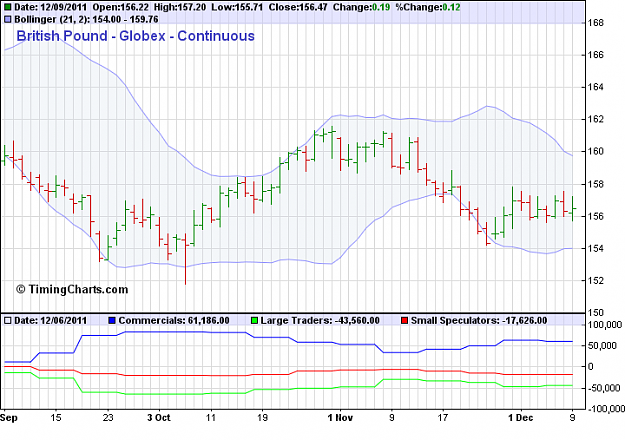This screenshot has width=625, height=440.
Task: Click the 'Close:156.47' value
Action: click(x=298, y=7)
